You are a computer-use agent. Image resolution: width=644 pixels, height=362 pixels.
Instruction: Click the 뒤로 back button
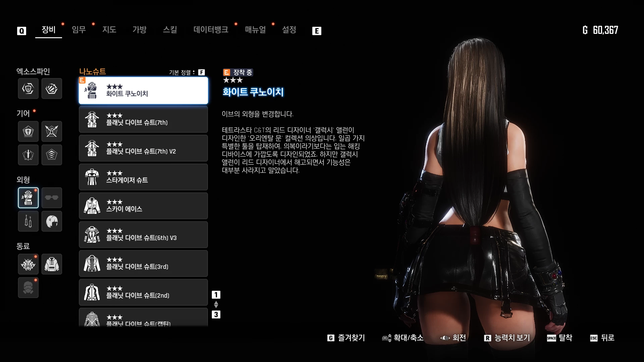(x=608, y=338)
